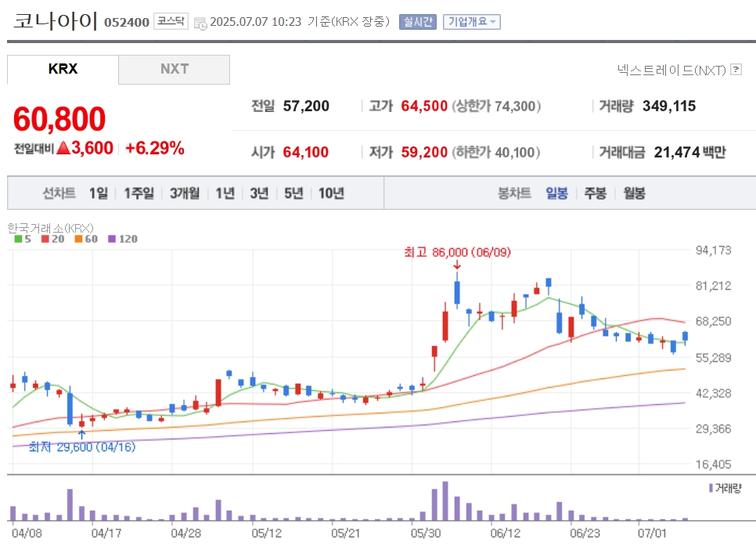This screenshot has width=756, height=553.
Task: Switch to the NXT tab
Action: 174,70
